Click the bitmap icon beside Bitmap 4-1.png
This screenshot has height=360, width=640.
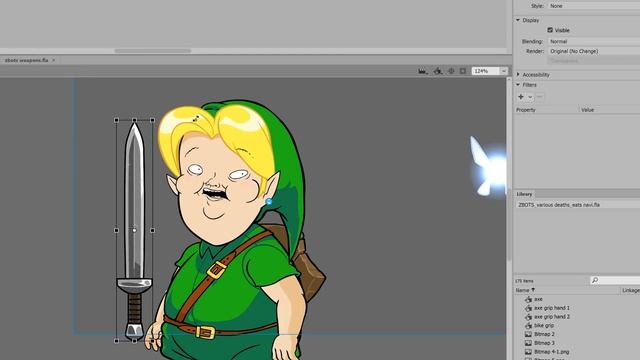coord(528,351)
